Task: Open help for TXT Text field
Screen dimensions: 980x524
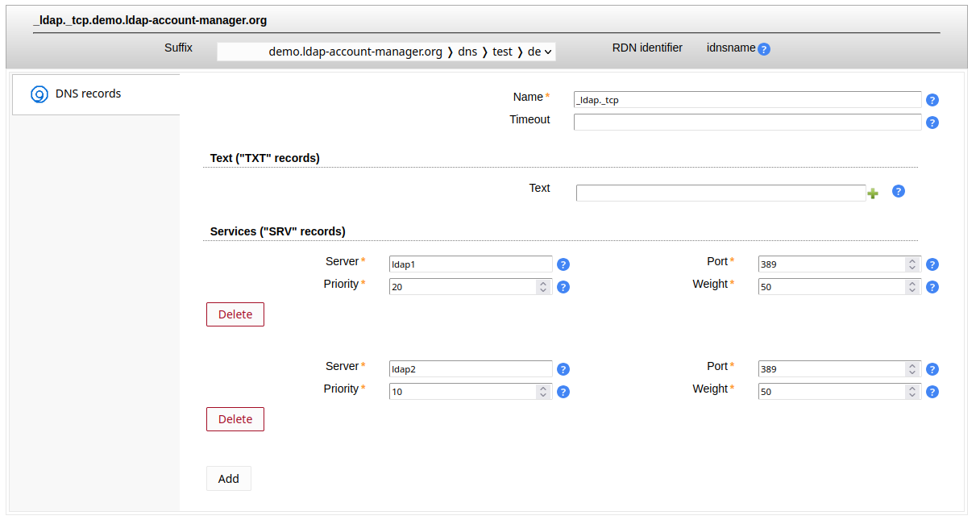Action: click(899, 192)
